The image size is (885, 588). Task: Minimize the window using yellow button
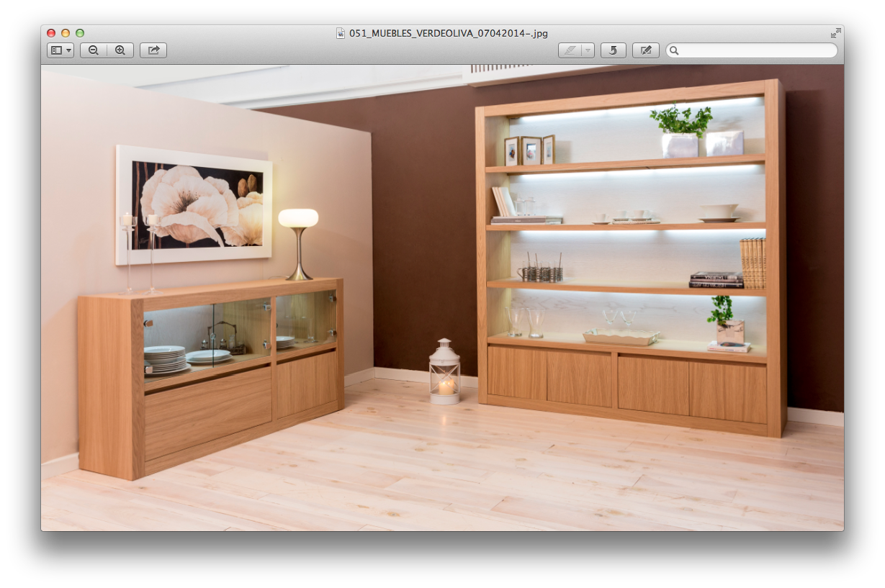point(66,33)
